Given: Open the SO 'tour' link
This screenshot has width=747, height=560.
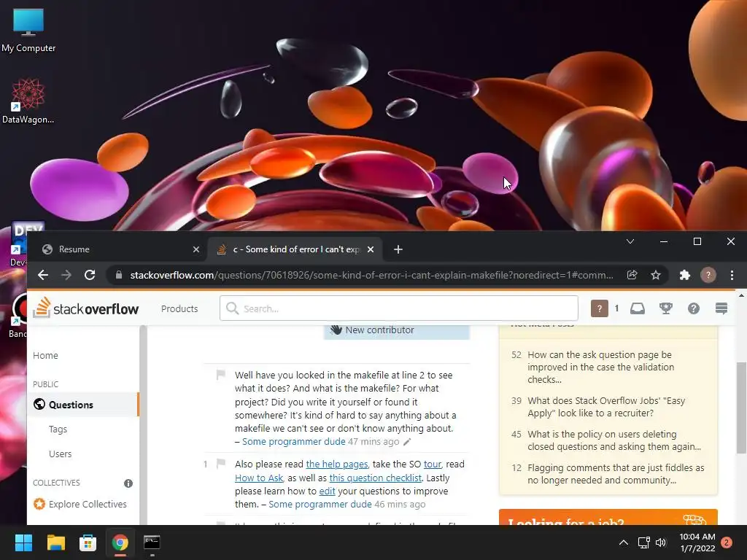Looking at the screenshot, I should pyautogui.click(x=432, y=464).
